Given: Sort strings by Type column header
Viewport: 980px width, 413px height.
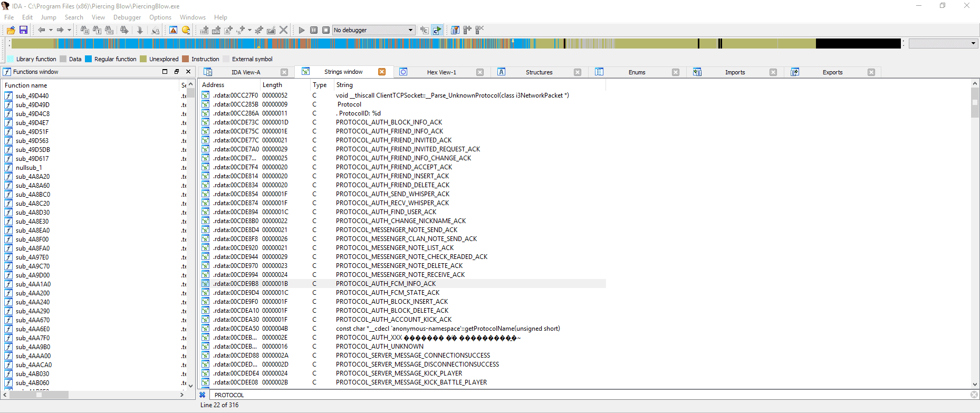Looking at the screenshot, I should 321,85.
